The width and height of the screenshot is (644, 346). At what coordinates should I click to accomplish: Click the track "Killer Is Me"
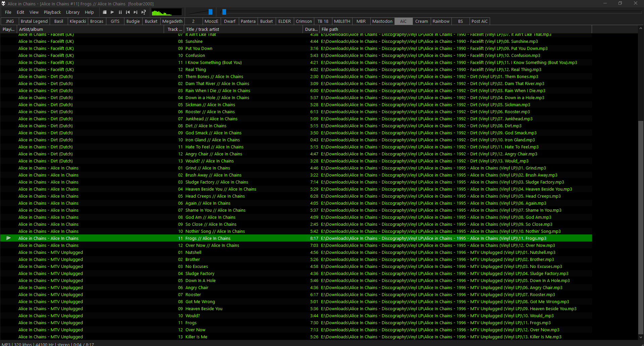[x=296, y=337]
